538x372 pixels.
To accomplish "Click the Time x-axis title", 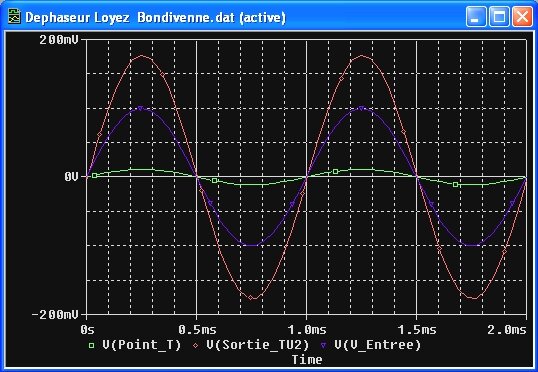I will [x=307, y=360].
